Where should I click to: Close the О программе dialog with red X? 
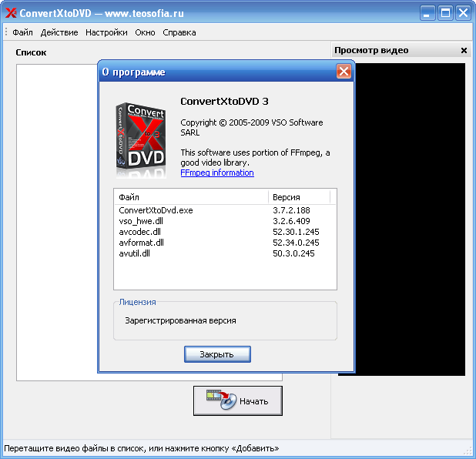point(344,72)
